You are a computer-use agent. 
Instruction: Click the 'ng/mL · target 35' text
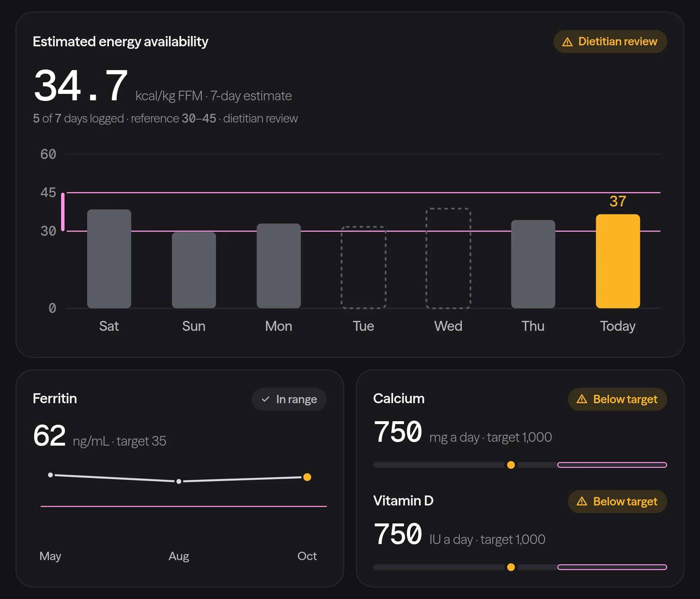(120, 441)
